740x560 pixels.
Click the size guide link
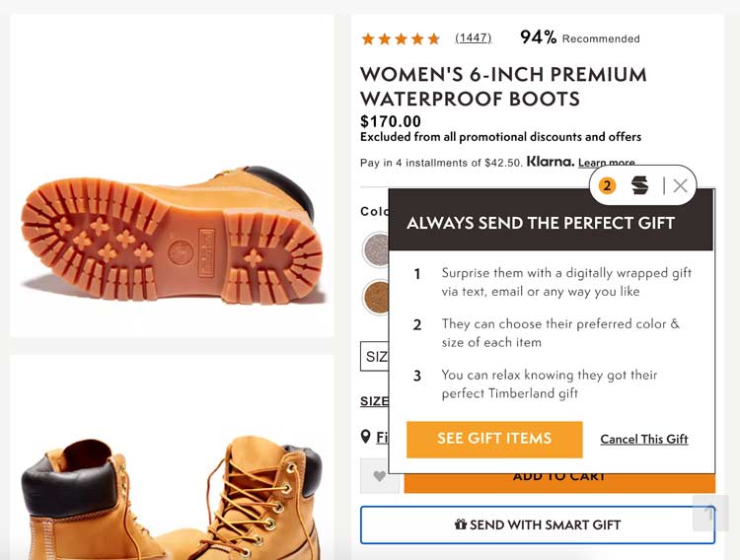click(x=375, y=401)
